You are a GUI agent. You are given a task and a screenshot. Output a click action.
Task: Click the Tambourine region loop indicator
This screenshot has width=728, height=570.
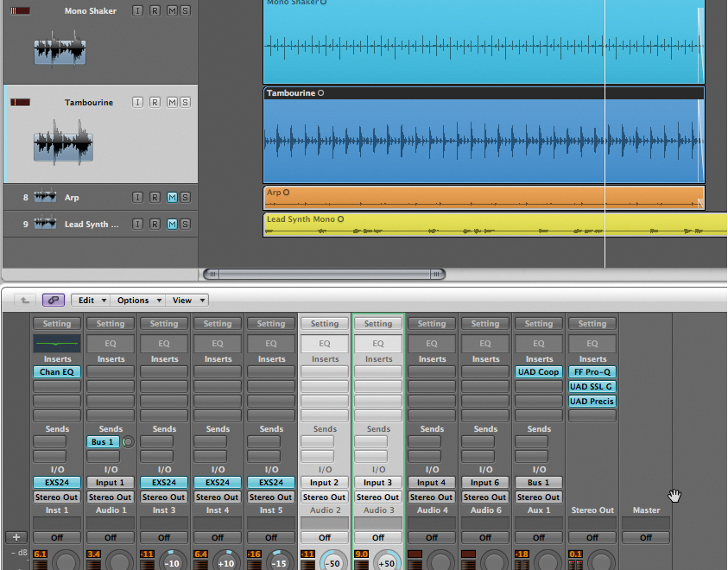[321, 92]
